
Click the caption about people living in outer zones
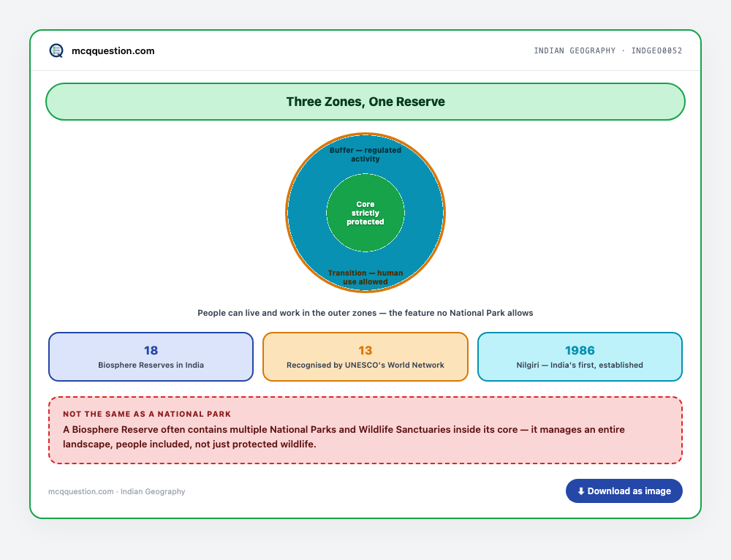tap(365, 313)
